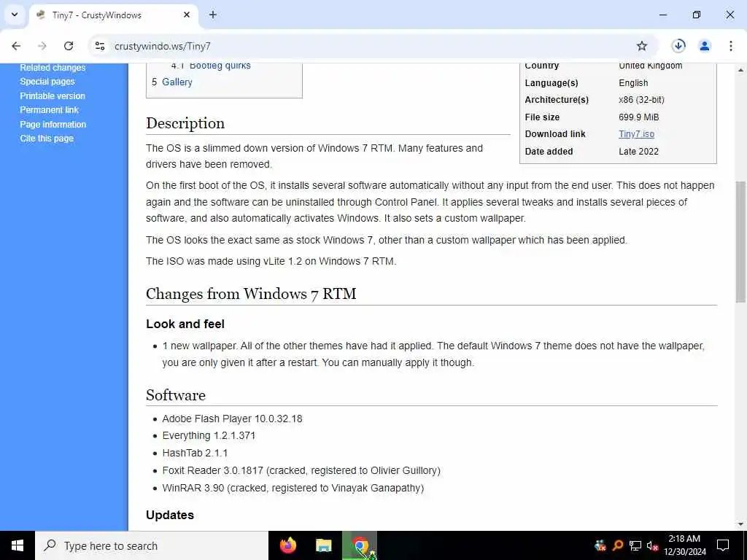747x560 pixels.
Task: Open the Windows Start menu
Action: click(x=18, y=545)
